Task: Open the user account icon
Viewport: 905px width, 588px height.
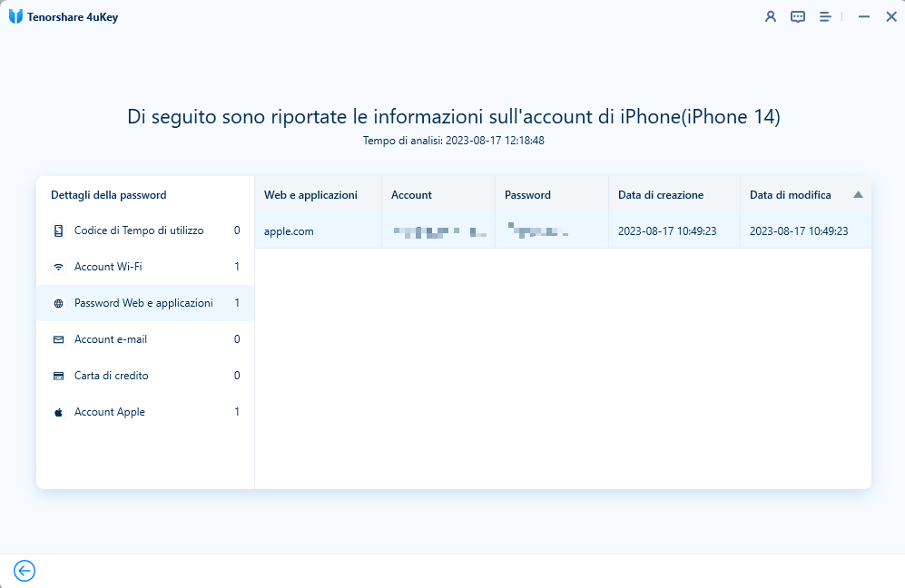Action: click(771, 16)
